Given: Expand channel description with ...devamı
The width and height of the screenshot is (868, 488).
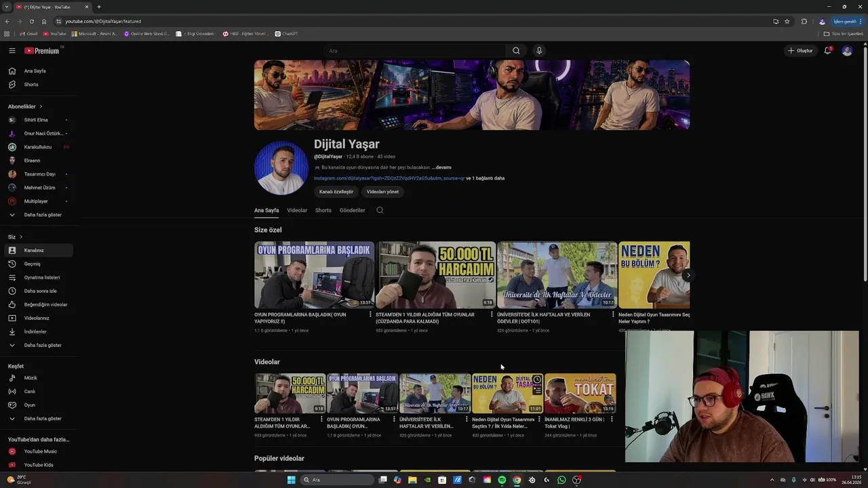Looking at the screenshot, I should [x=441, y=167].
